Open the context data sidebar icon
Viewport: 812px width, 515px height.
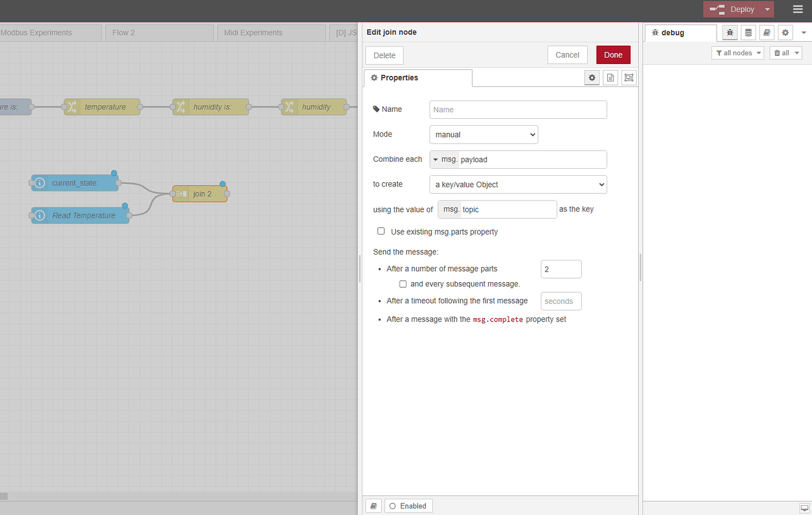tap(748, 33)
